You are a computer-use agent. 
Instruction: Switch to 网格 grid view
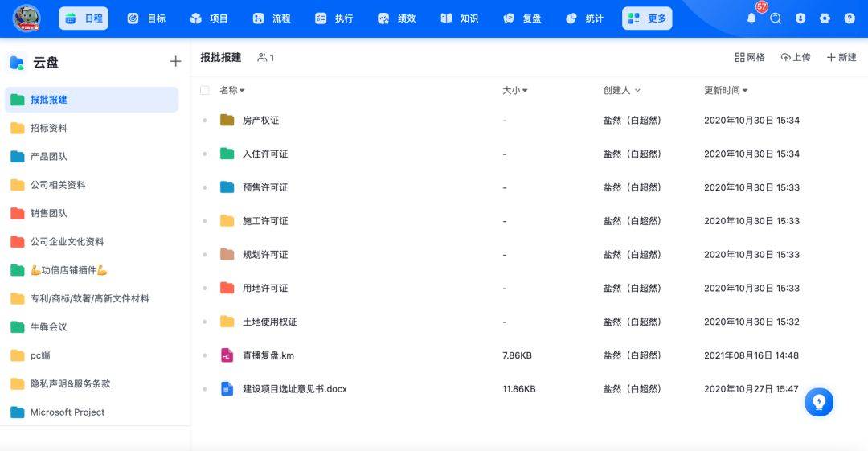pyautogui.click(x=750, y=57)
